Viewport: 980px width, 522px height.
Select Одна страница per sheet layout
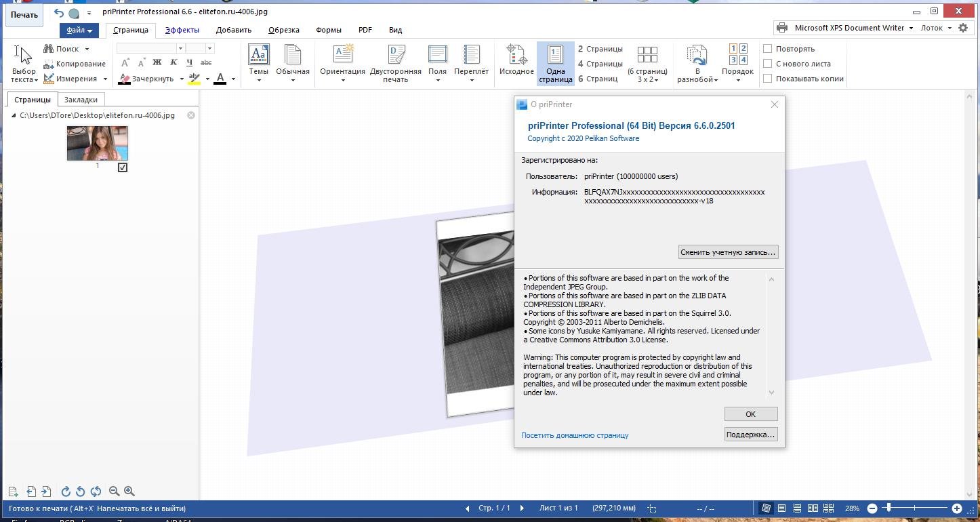point(555,63)
